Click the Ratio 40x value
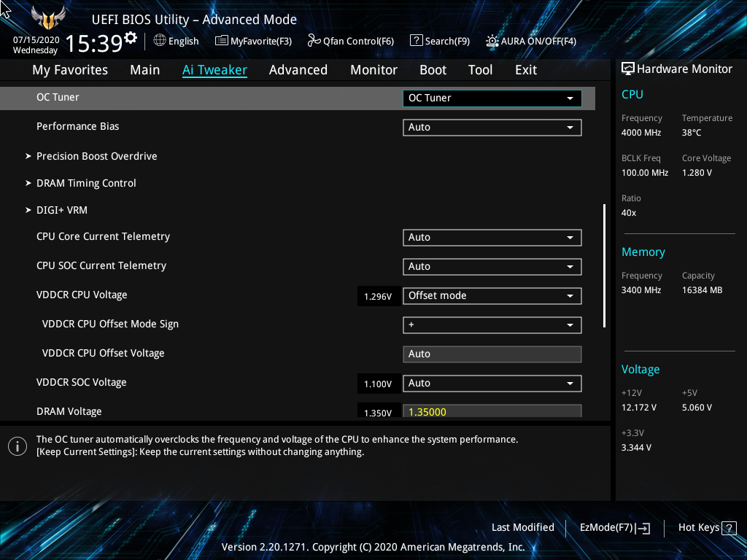Viewport: 747px width, 560px height. tap(629, 213)
